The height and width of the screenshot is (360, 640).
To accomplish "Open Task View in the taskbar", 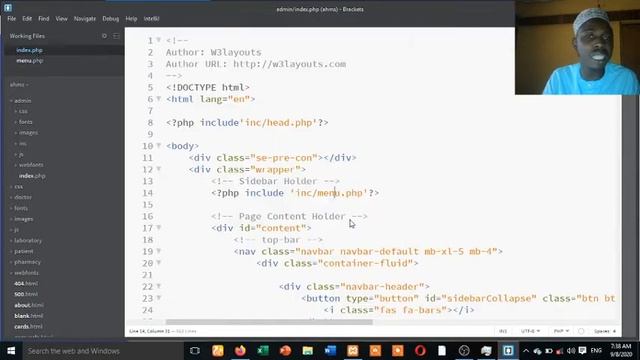I will (x=195, y=351).
